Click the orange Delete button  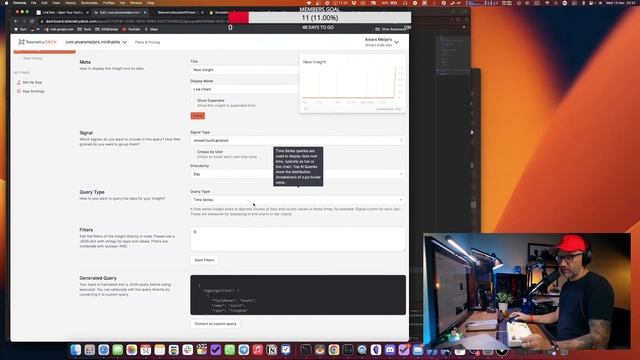pos(198,116)
